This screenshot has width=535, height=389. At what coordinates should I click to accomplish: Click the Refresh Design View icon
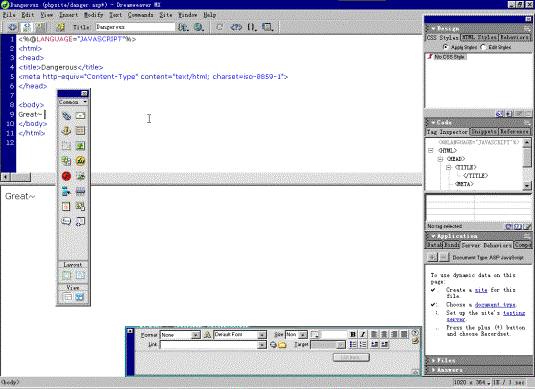point(219,27)
